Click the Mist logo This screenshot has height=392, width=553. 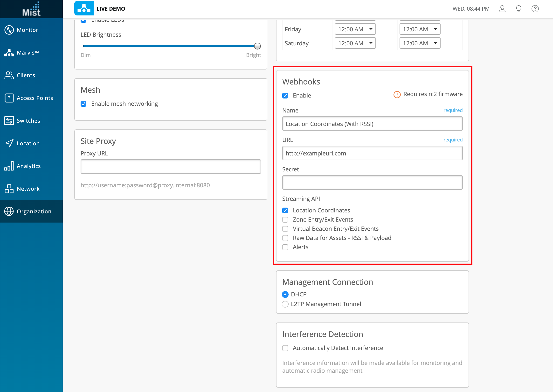coord(31,9)
